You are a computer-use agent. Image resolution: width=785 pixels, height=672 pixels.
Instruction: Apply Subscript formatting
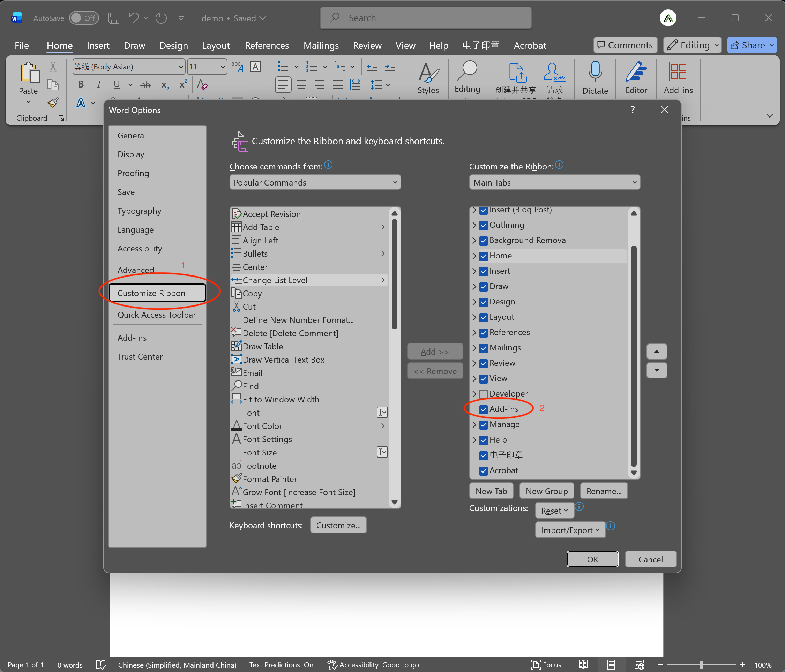click(164, 85)
